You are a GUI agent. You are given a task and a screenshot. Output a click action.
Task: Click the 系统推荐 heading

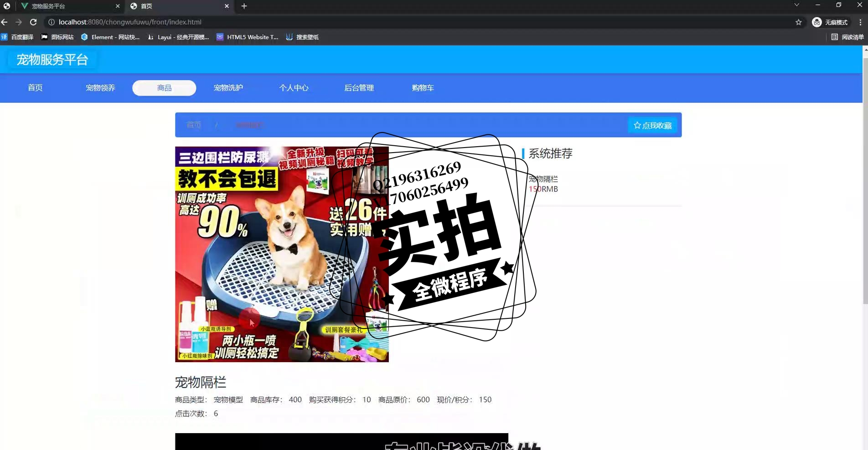pos(550,153)
